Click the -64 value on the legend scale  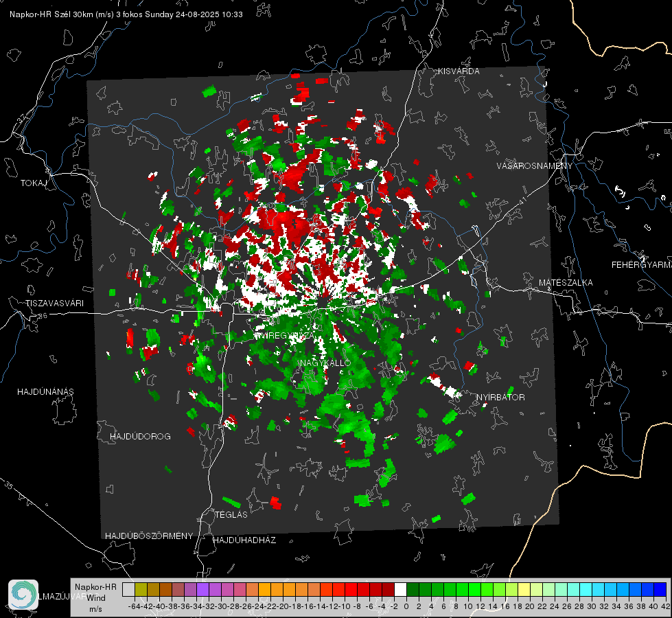point(134,606)
